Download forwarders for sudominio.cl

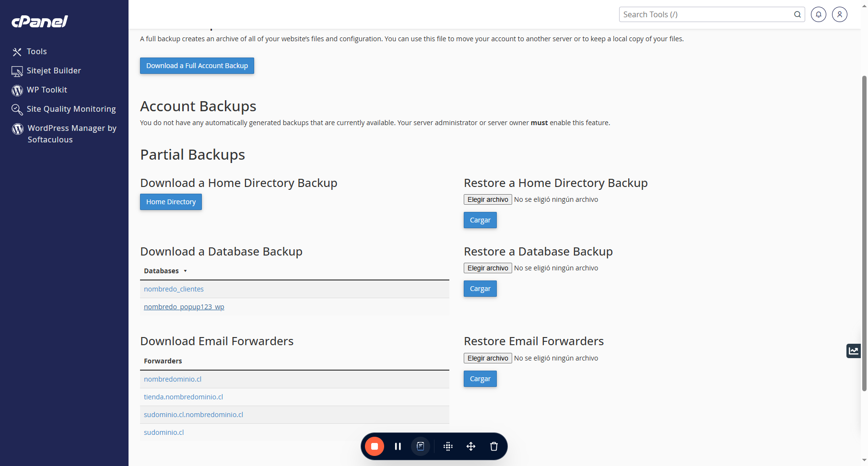(x=164, y=432)
